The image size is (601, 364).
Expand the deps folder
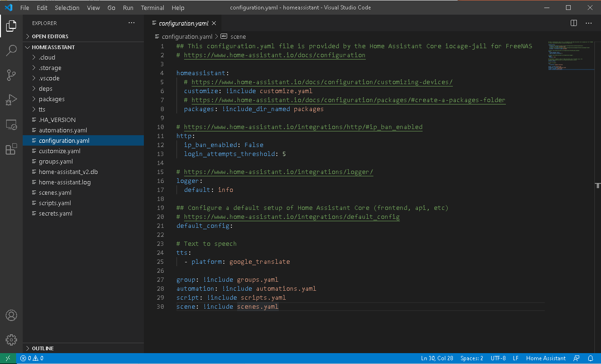83,88
